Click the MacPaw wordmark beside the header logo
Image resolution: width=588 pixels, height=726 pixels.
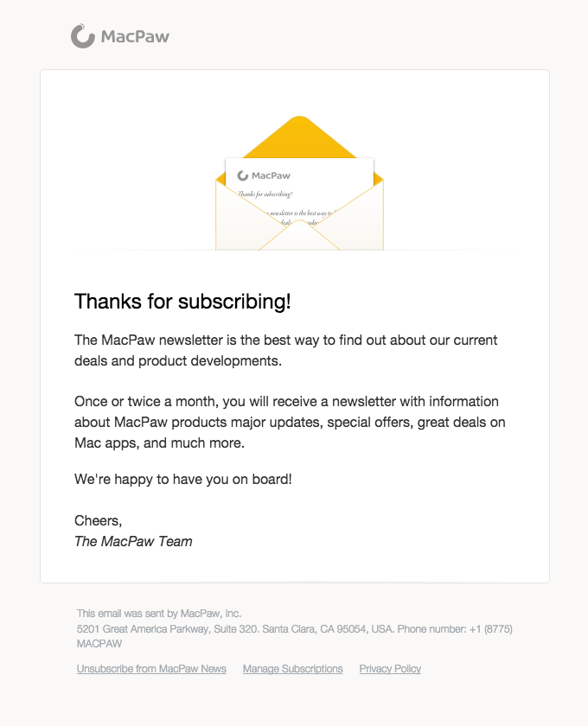pos(135,36)
